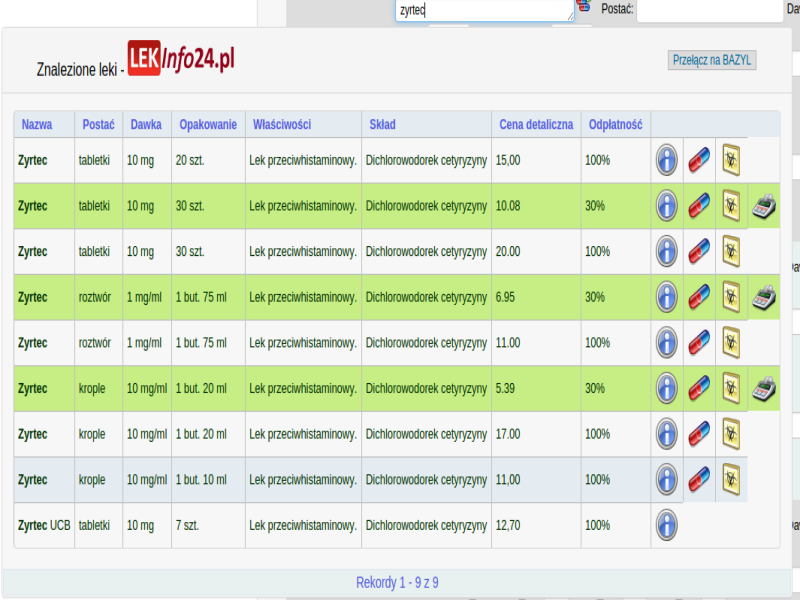Open info icon in the 20.00 price row

coord(666,252)
